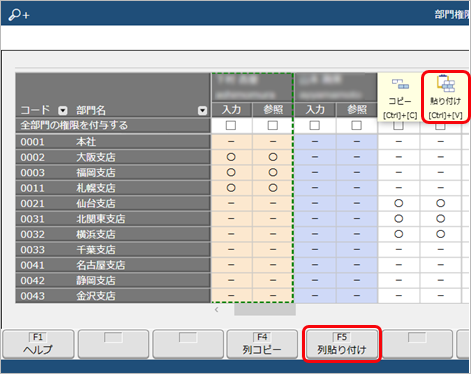This screenshot has height=374, width=471.
Task: Click the search-plus magnifier icon
Action: click(x=19, y=15)
